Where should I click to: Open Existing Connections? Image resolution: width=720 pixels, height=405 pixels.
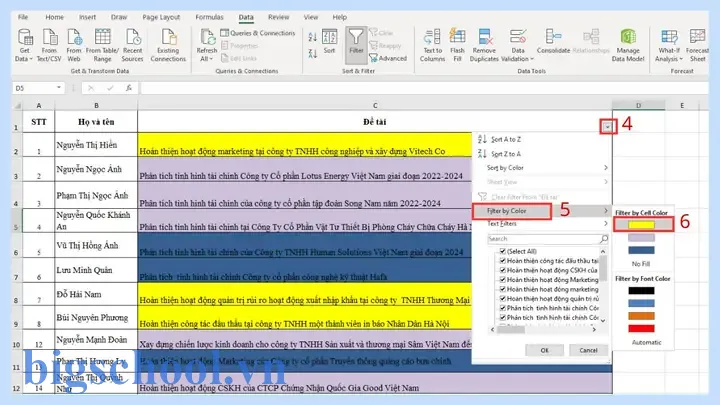168,45
